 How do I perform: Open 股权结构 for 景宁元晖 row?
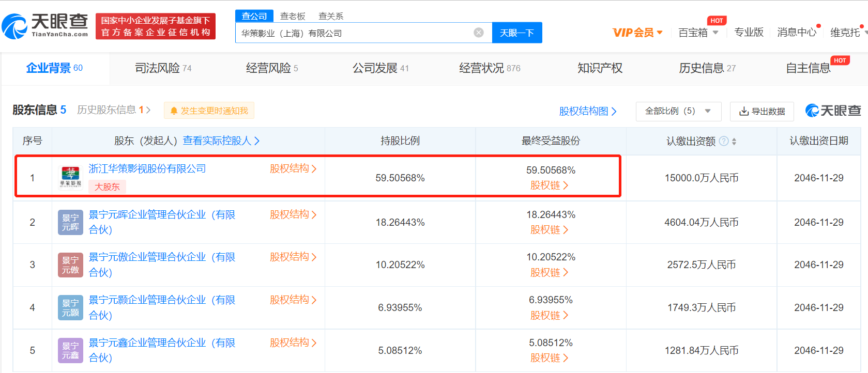(x=293, y=214)
